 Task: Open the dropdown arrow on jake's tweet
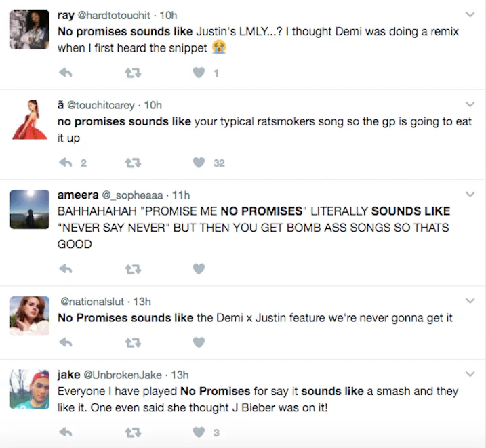click(x=470, y=374)
